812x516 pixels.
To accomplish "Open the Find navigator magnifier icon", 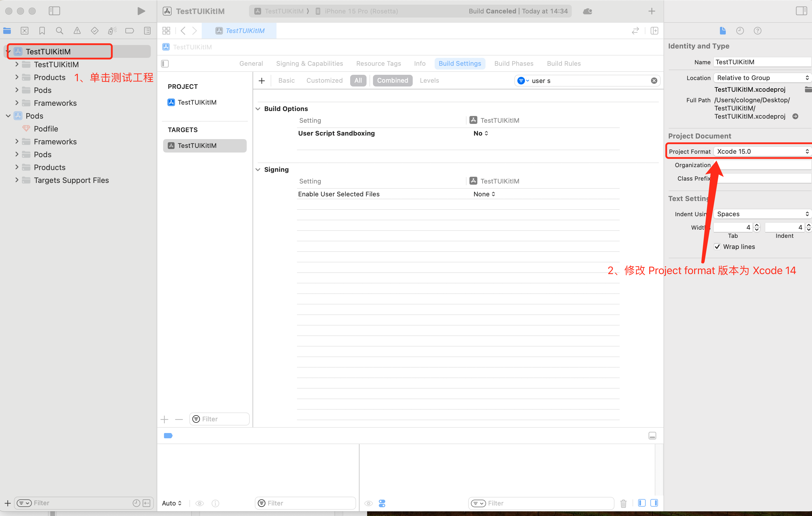I will point(59,31).
